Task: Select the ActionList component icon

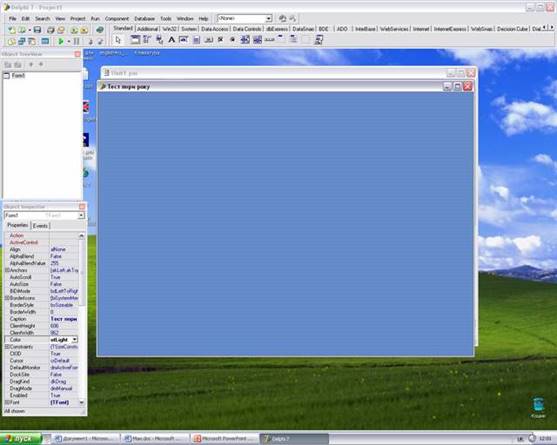Action: 319,40
